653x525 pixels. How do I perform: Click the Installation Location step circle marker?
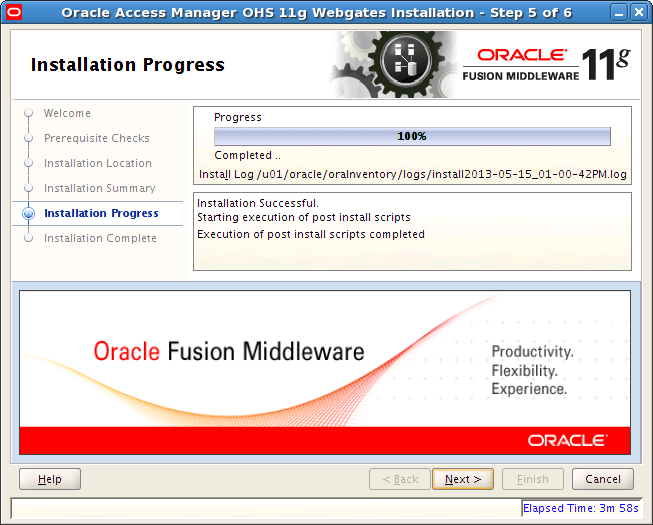click(x=28, y=163)
